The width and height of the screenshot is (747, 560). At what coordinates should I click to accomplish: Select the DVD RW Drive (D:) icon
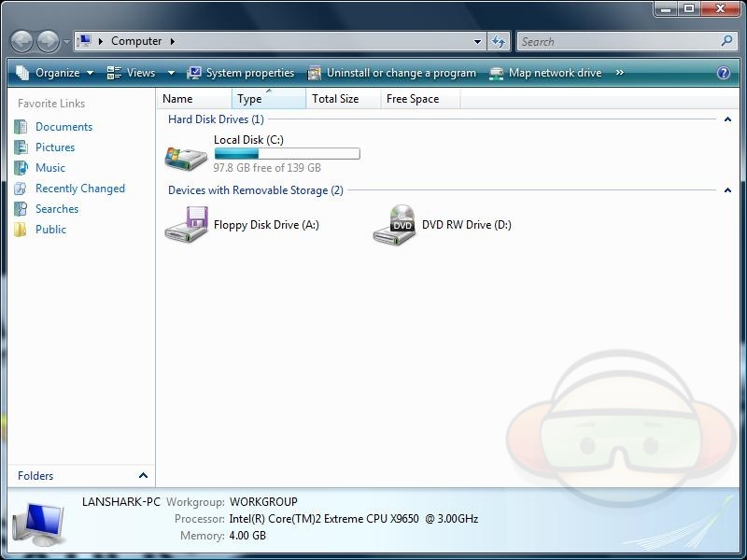click(x=393, y=225)
